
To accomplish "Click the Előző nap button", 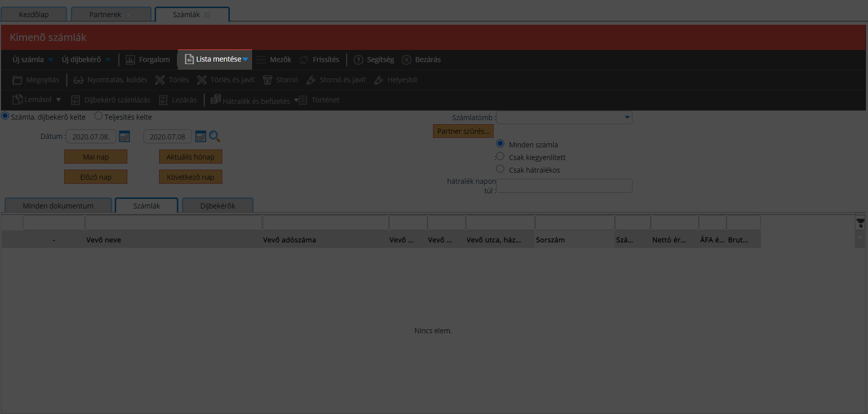I will pyautogui.click(x=95, y=177).
